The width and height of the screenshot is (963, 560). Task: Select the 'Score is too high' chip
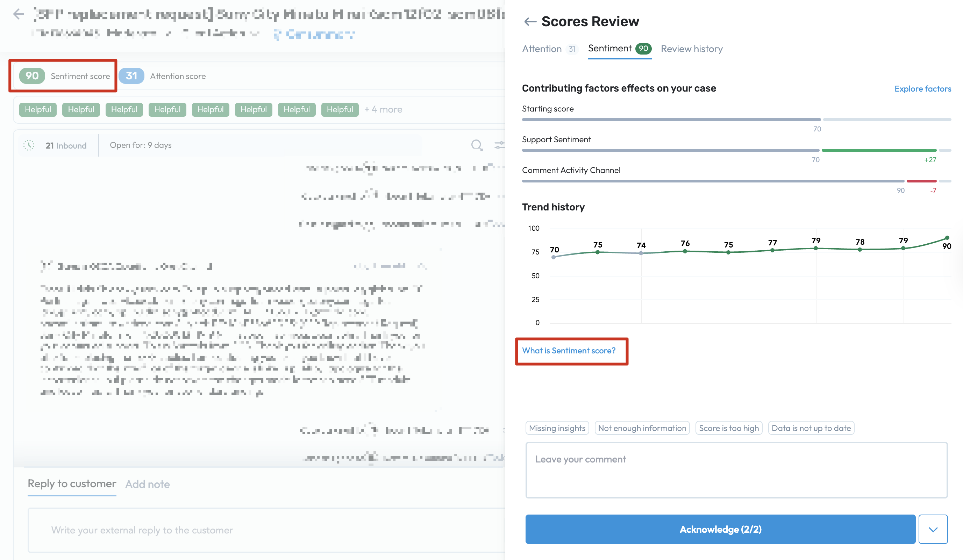coord(728,428)
